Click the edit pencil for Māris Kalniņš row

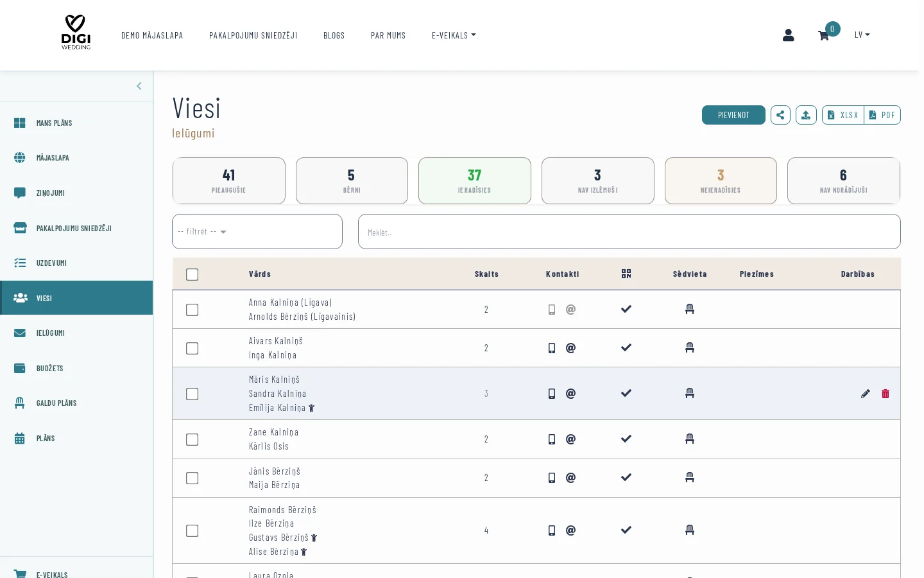pos(865,394)
